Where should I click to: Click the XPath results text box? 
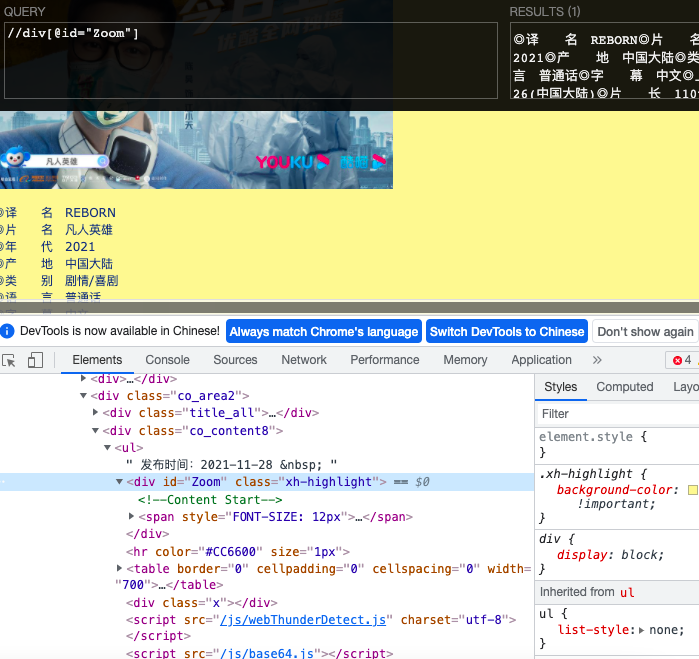click(x=604, y=60)
